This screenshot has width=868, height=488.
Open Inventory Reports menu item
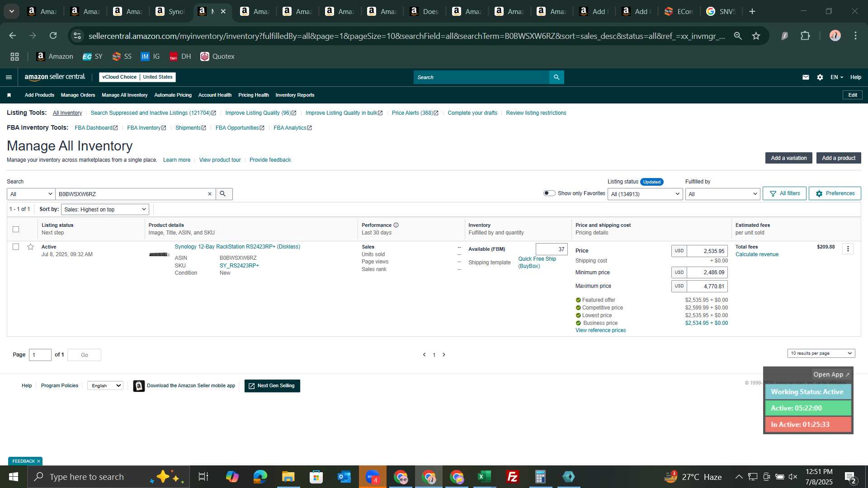295,95
